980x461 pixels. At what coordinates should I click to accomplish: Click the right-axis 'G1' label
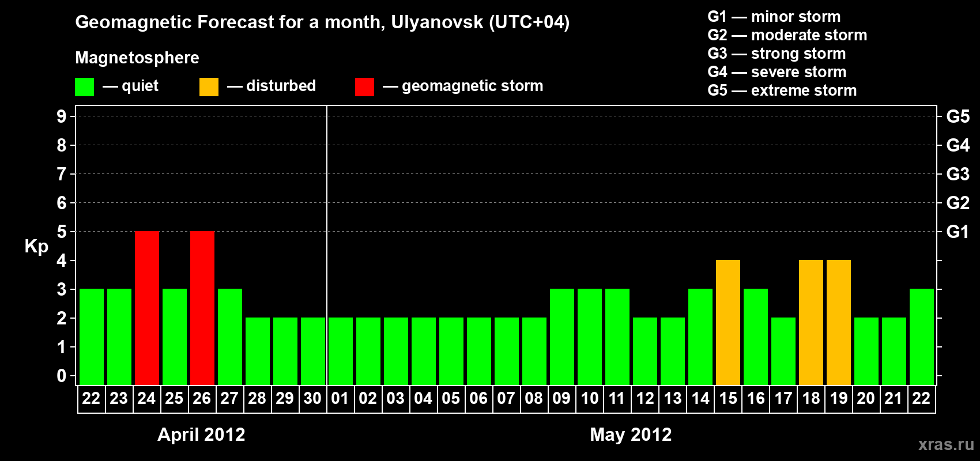[958, 232]
